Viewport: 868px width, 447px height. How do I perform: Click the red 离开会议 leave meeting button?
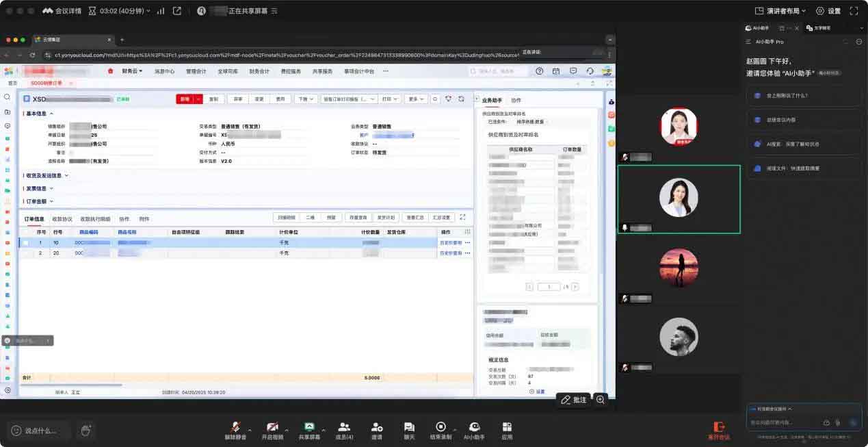tap(718, 429)
